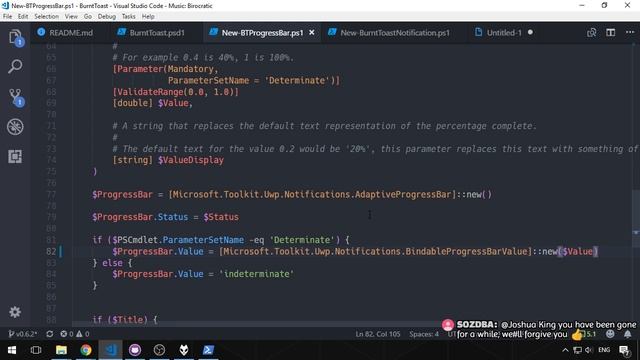Click the ENG input language indicator
Screen dimensions: 640x360
tap(604, 350)
